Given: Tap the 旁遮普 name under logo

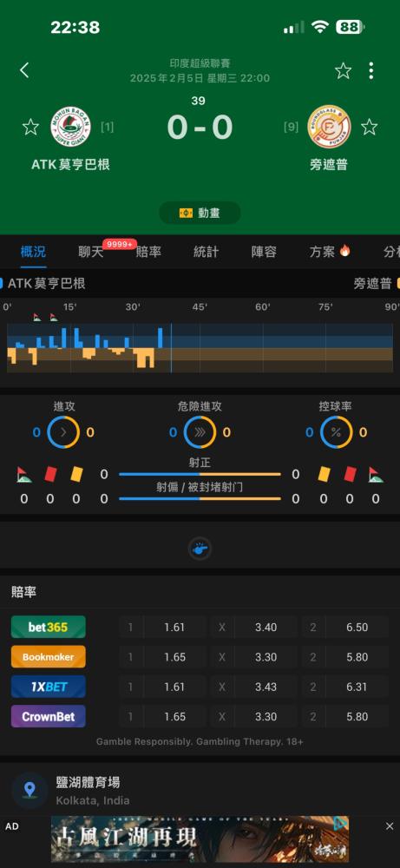Looking at the screenshot, I should 329,164.
